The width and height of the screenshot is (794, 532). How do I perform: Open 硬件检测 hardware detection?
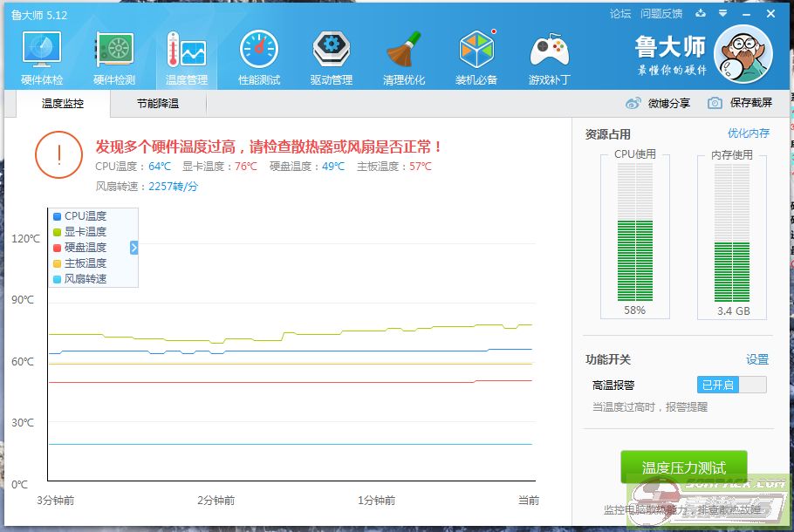pos(114,58)
